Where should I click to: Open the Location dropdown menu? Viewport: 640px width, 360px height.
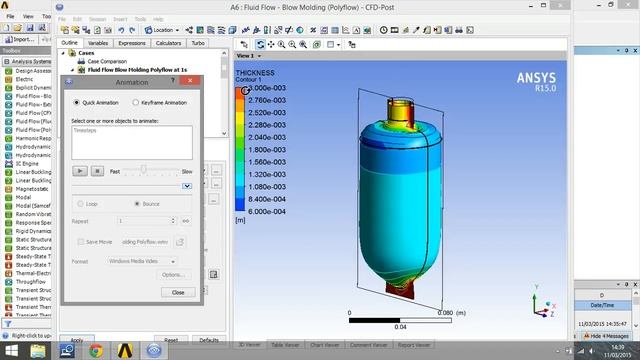[162, 30]
